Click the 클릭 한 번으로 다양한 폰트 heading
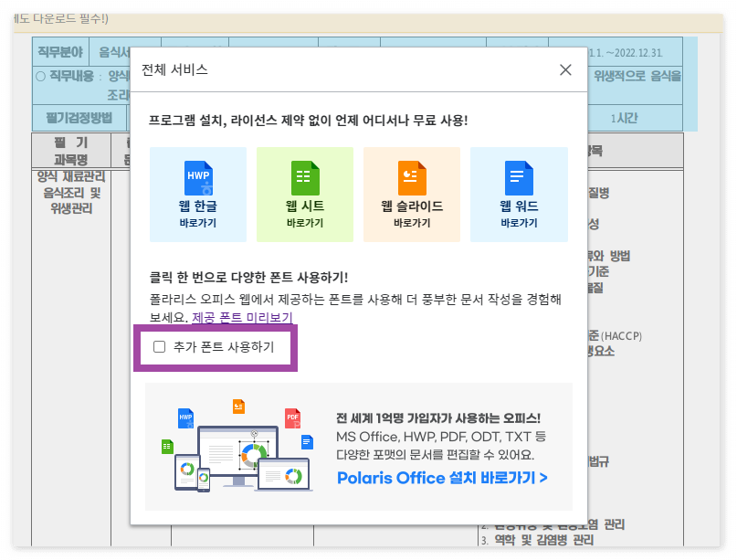Screen dimensions: 737x560 (248, 277)
